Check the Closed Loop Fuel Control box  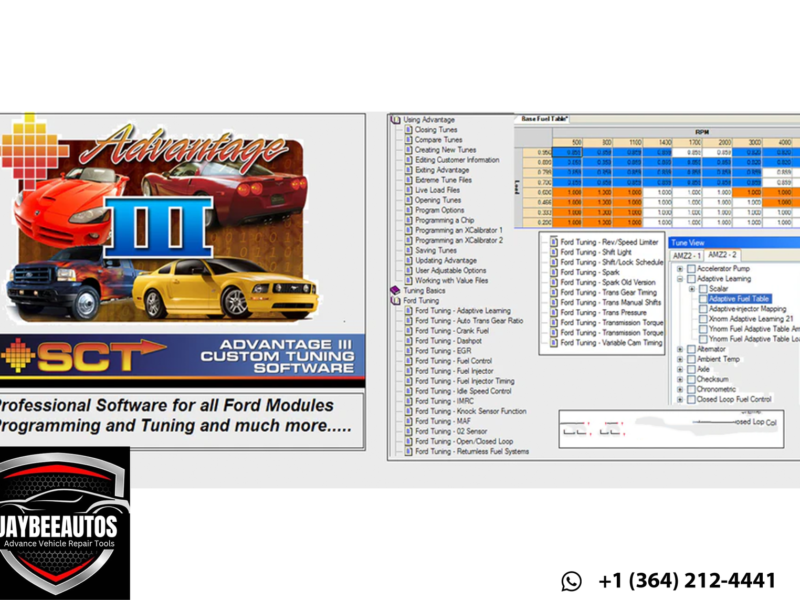click(691, 399)
